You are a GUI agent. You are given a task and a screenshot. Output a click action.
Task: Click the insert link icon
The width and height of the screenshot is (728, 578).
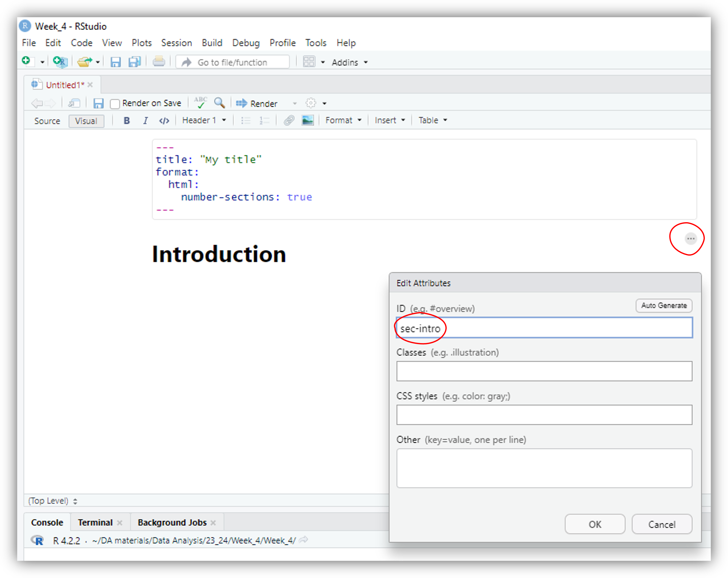click(x=289, y=120)
